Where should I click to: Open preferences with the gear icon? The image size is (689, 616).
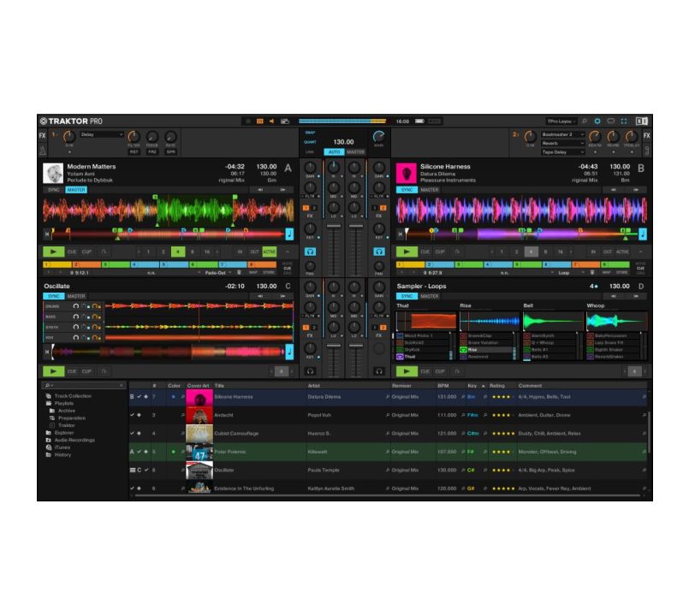(x=597, y=121)
